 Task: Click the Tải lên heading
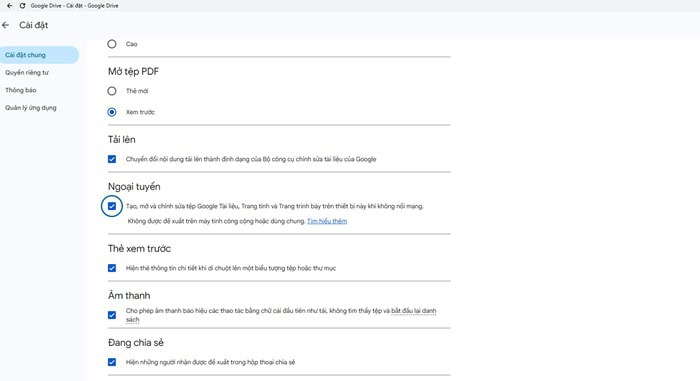point(121,139)
